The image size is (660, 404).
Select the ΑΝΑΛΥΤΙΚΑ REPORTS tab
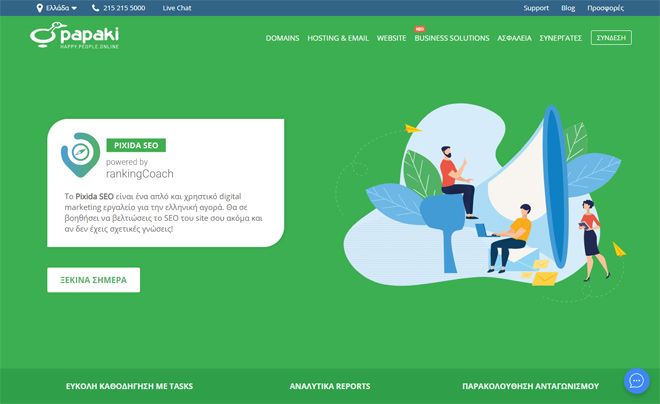[330, 386]
